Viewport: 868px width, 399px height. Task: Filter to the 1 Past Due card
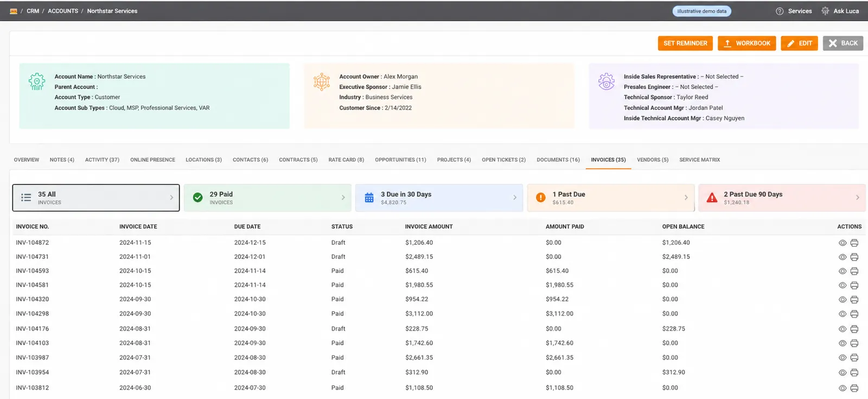(611, 198)
